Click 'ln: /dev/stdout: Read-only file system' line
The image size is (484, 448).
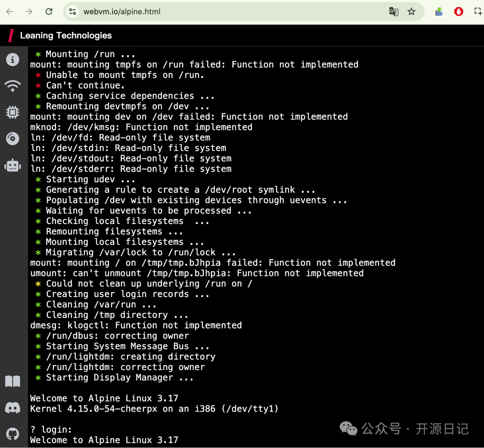coord(131,159)
